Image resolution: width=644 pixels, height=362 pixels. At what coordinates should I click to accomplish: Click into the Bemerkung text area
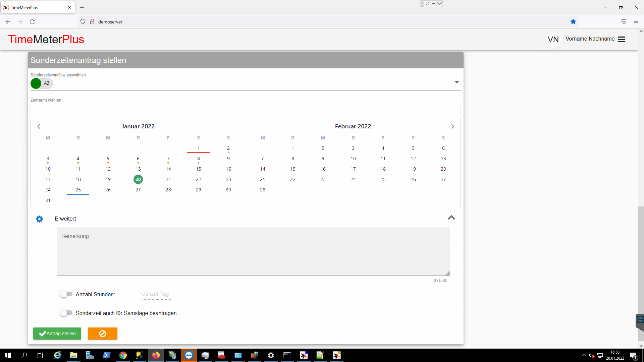coord(254,251)
